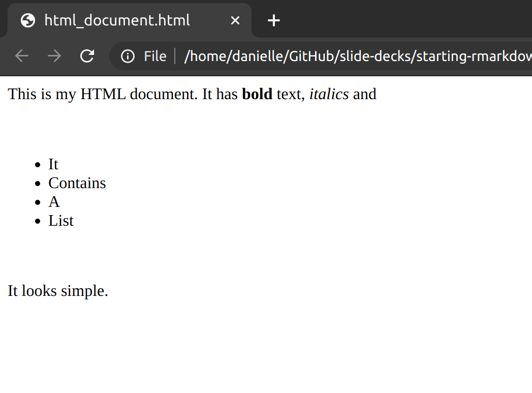This screenshot has height=393, width=532.
Task: Reload the current page
Action: click(x=87, y=56)
